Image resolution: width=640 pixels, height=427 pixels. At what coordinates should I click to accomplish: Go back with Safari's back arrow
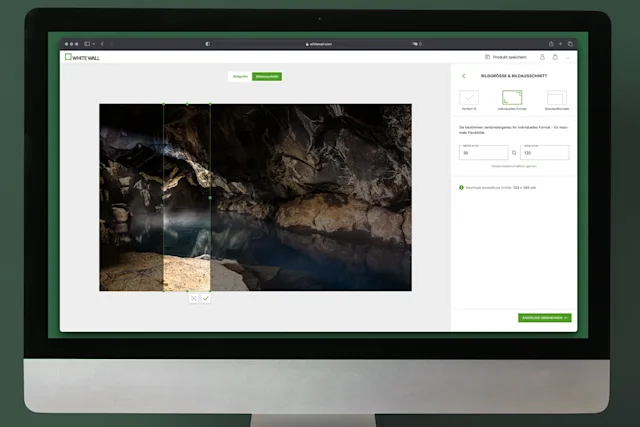pyautogui.click(x=102, y=44)
